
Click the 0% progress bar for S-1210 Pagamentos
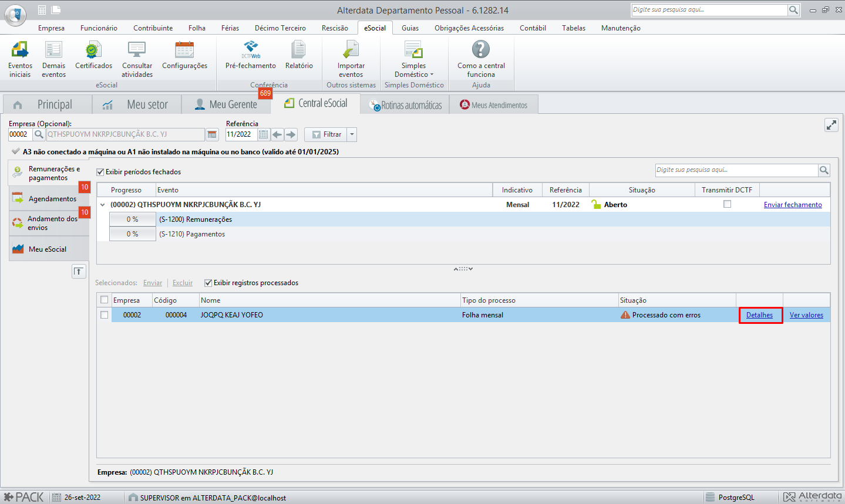(x=133, y=234)
